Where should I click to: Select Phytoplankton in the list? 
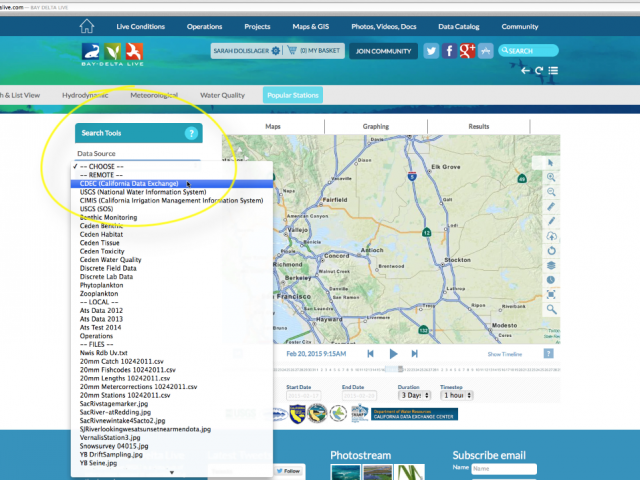click(x=171, y=285)
